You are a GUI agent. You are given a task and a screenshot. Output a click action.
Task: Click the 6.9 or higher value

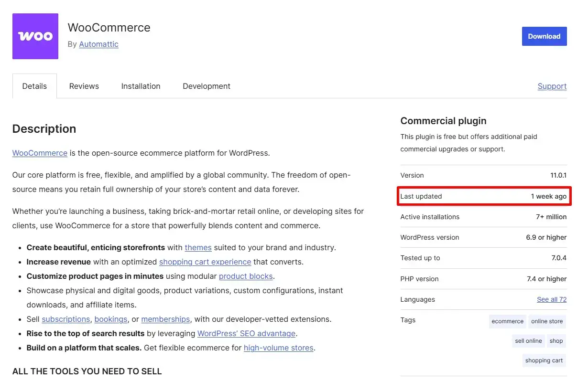click(546, 237)
